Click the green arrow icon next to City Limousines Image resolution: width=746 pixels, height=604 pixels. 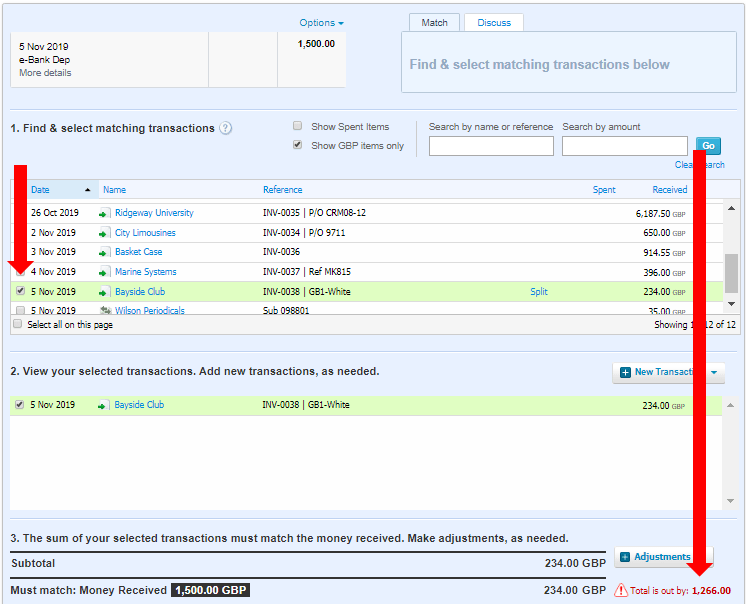104,233
